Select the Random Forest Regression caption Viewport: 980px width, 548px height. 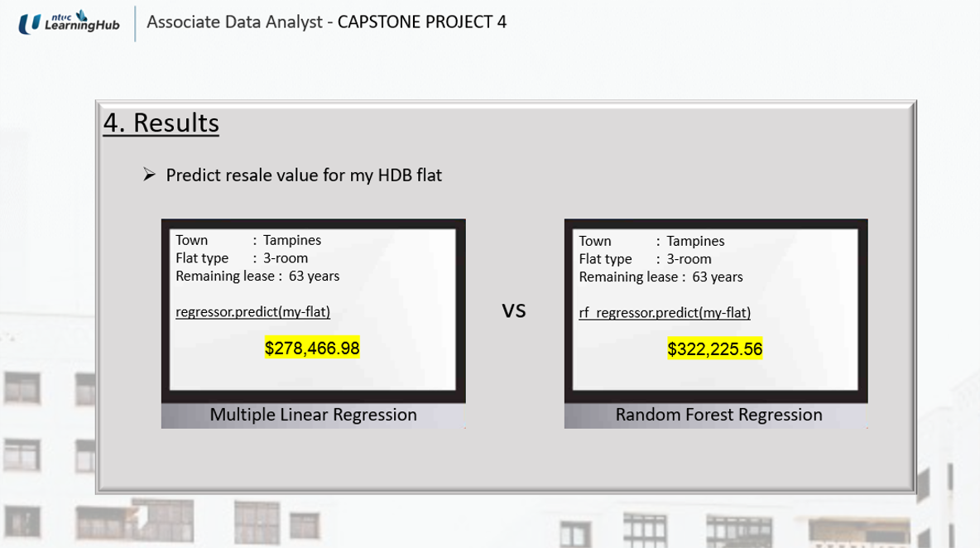718,415
